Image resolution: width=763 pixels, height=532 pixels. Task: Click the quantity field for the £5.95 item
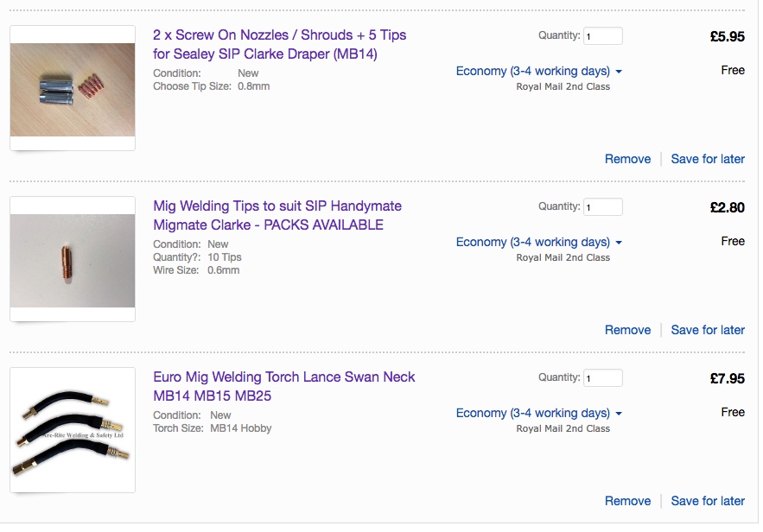click(603, 36)
